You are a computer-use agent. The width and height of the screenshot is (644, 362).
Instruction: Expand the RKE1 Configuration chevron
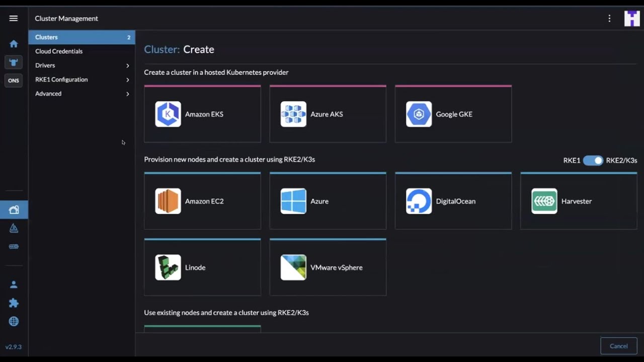127,79
